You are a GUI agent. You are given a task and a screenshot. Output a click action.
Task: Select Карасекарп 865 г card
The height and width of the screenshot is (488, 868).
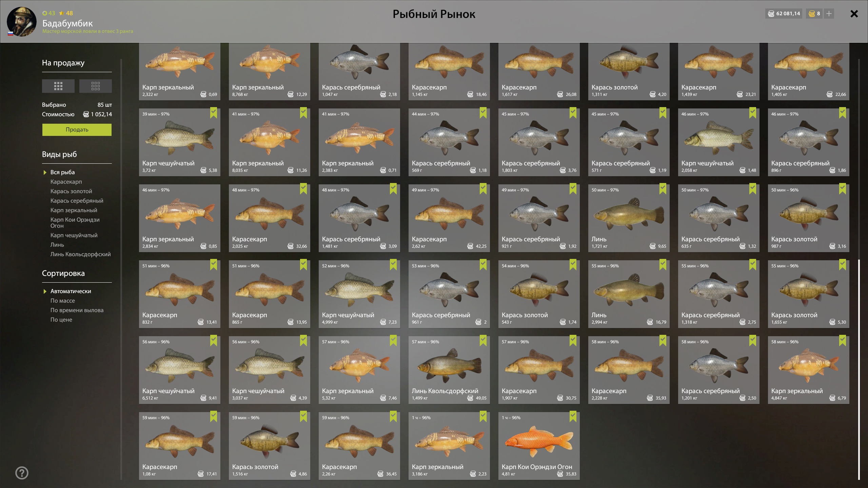[270, 294]
